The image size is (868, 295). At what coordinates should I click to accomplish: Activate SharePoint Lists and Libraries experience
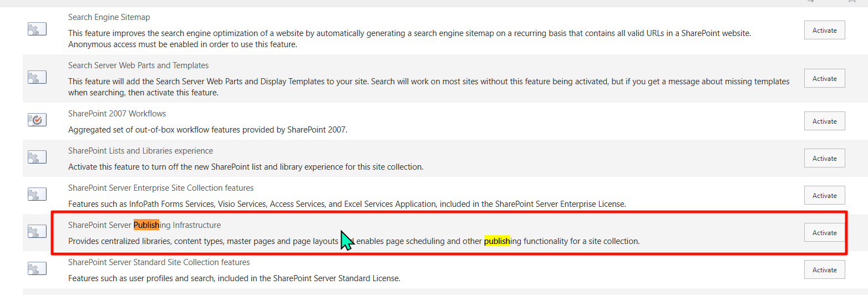824,158
